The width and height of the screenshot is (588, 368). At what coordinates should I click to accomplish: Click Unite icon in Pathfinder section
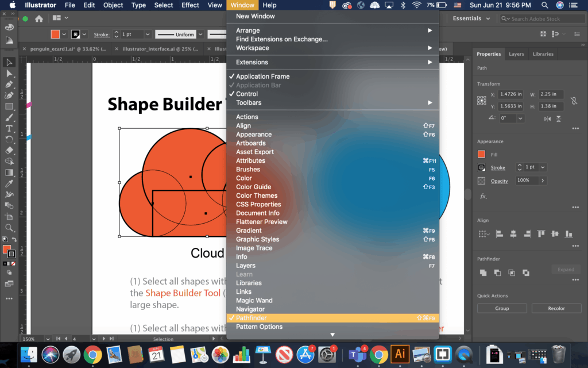click(x=483, y=273)
